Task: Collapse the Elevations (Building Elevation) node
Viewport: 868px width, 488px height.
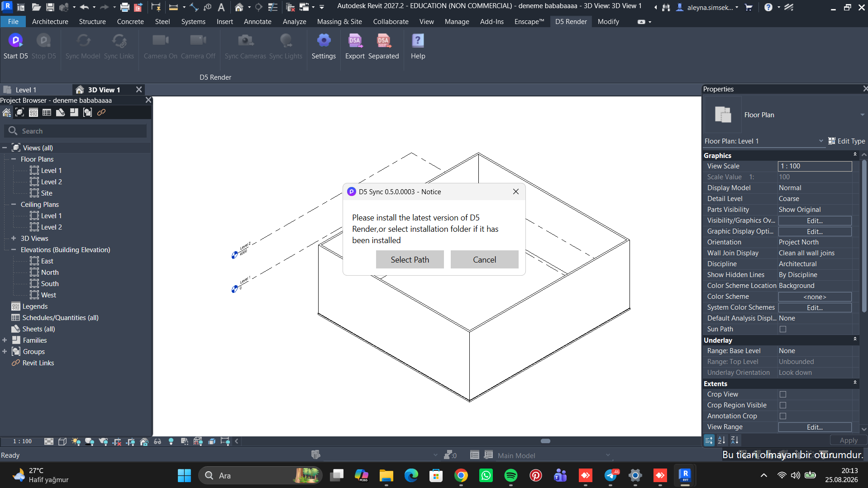Action: tap(14, 250)
